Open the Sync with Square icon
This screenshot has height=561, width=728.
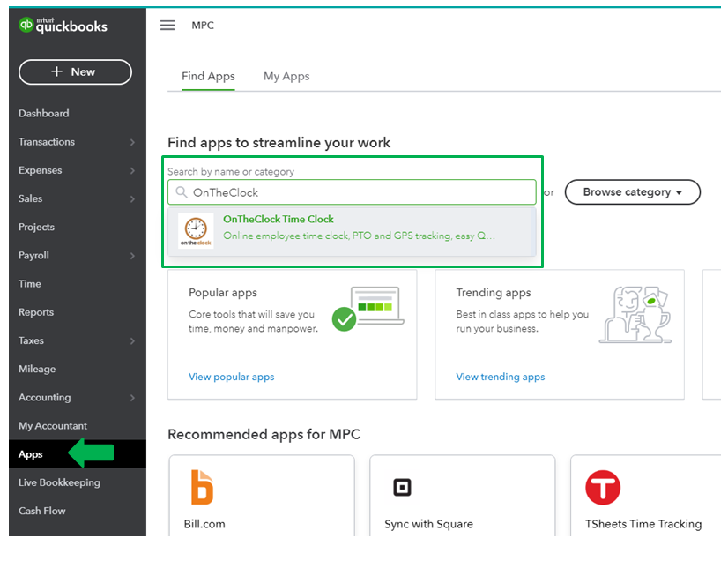(402, 488)
